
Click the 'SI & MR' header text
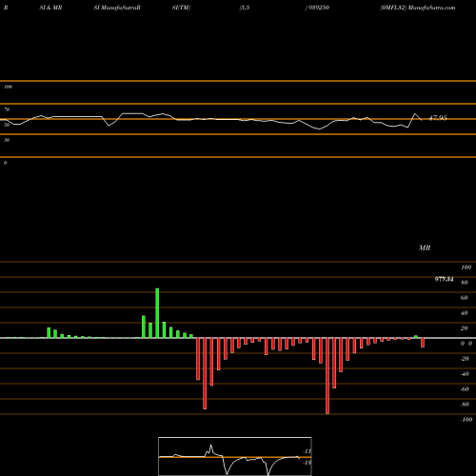tap(50, 8)
